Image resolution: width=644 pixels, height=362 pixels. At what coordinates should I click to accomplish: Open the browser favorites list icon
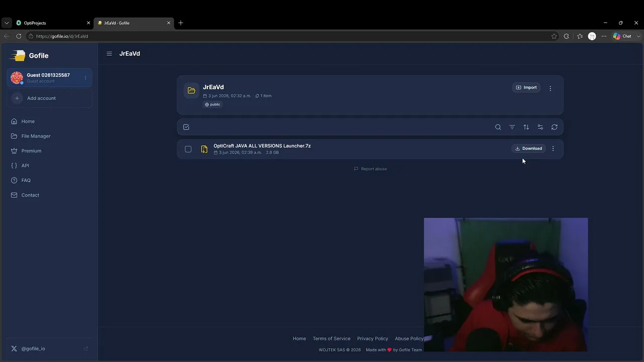[580, 36]
